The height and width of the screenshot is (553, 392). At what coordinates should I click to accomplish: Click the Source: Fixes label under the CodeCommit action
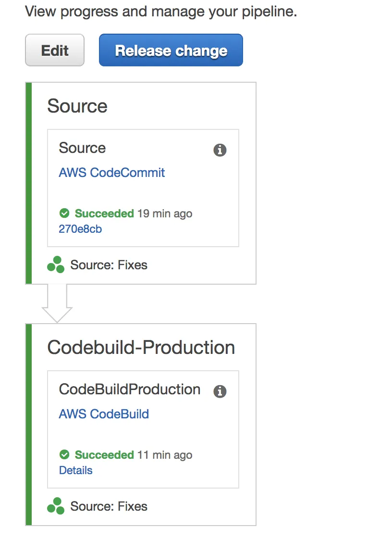(109, 265)
